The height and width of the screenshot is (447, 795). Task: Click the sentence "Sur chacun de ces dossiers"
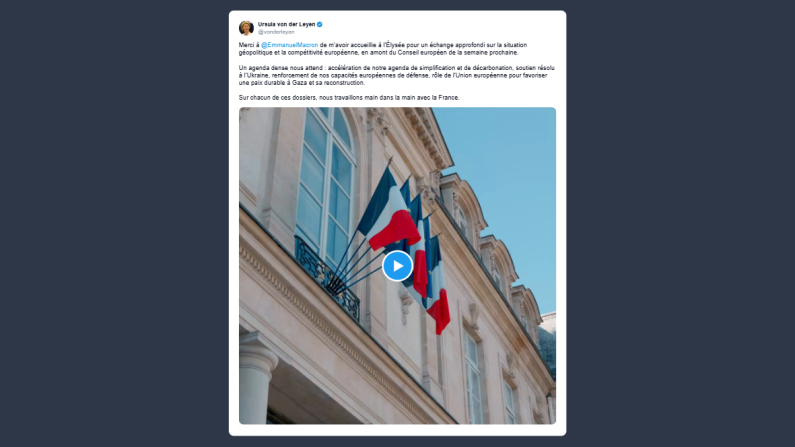tap(349, 98)
